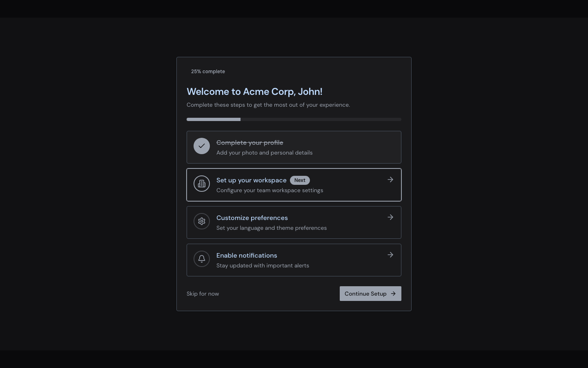Open the Enable notifications step title

pyautogui.click(x=247, y=256)
